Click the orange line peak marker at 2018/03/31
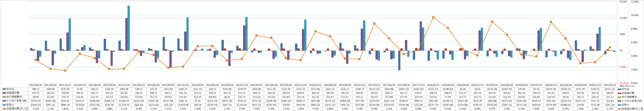The image size is (644, 111). 433,17
